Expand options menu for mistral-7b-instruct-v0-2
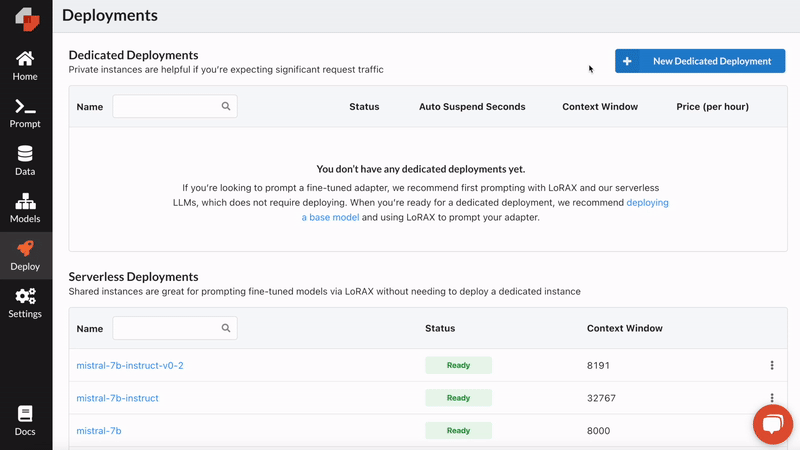This screenshot has height=450, width=800. pyautogui.click(x=772, y=366)
